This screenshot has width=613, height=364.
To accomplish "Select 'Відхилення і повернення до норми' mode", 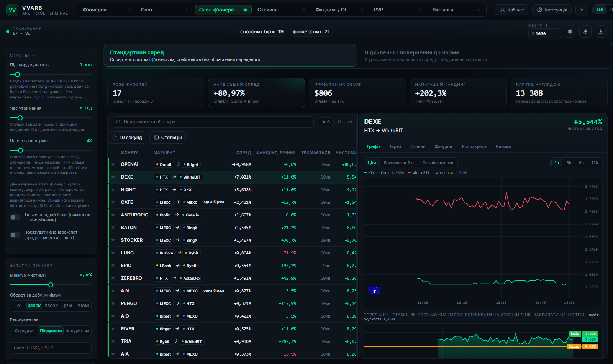I will point(484,56).
